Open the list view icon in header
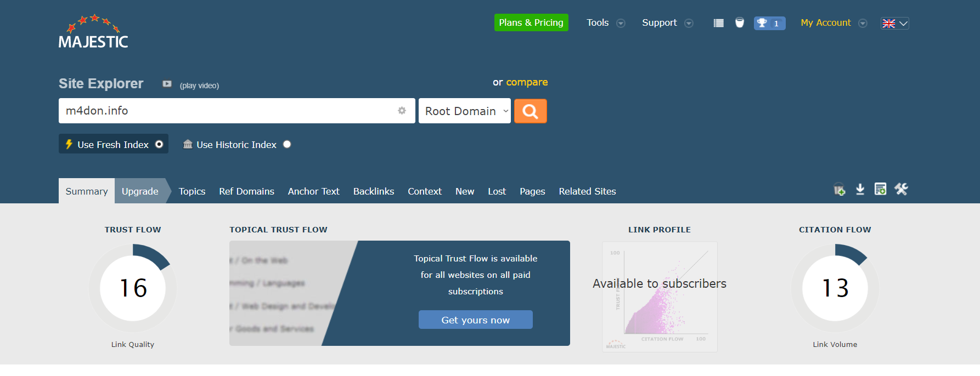This screenshot has height=376, width=980. (718, 23)
